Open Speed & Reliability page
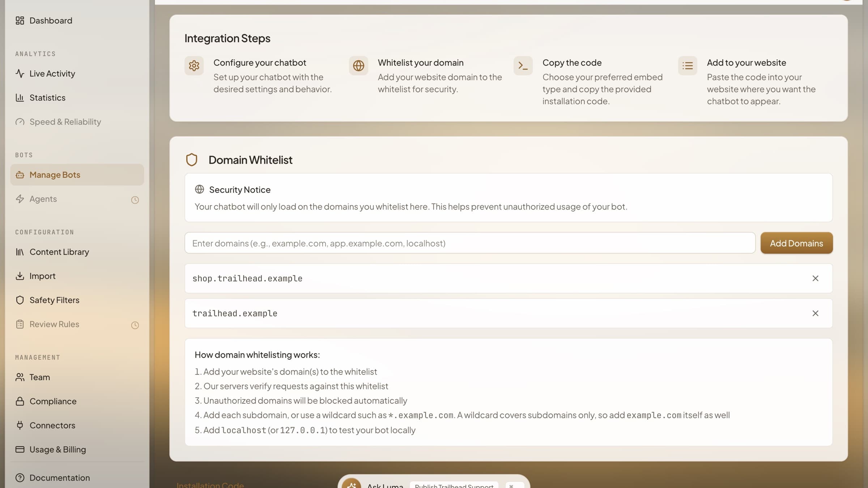Image resolution: width=868 pixels, height=488 pixels. tap(77, 122)
